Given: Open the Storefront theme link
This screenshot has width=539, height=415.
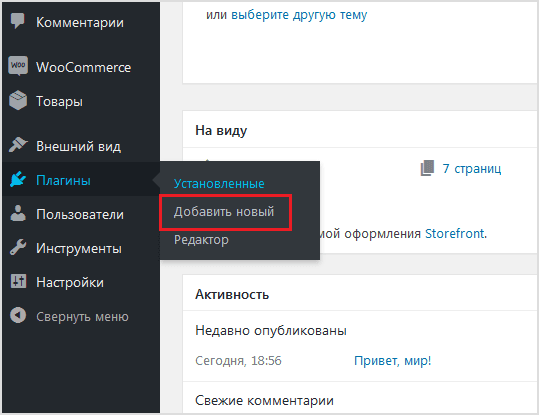Looking at the screenshot, I should point(455,234).
